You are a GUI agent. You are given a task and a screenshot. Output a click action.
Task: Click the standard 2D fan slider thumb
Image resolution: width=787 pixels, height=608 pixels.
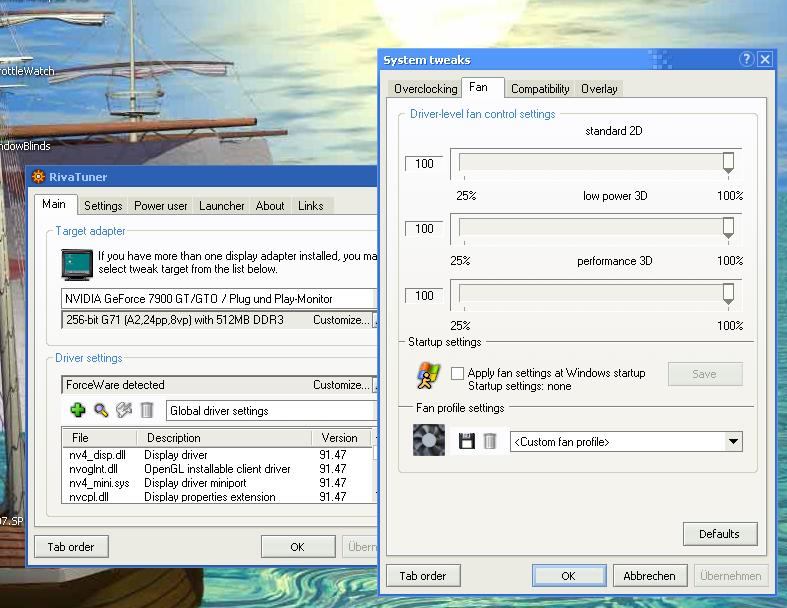728,163
